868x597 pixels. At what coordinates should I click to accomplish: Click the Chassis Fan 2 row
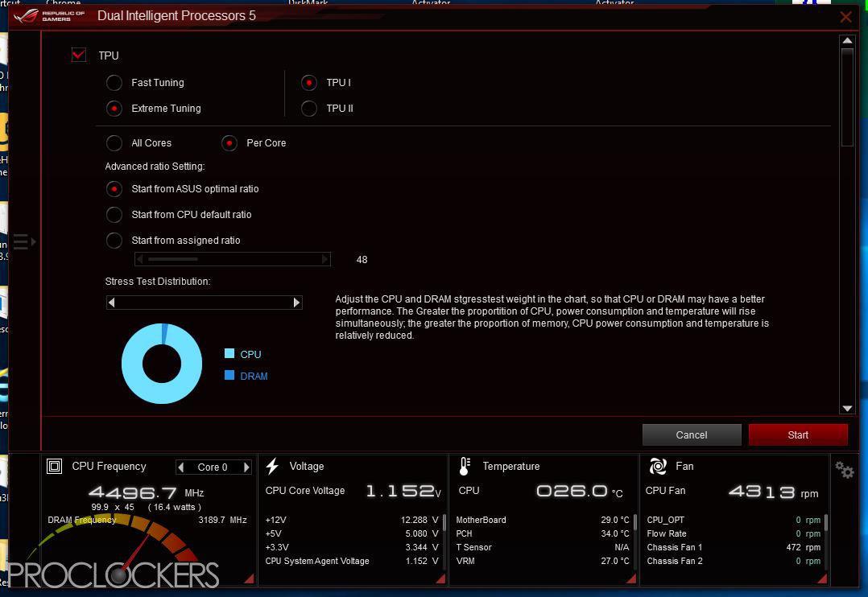tap(734, 561)
